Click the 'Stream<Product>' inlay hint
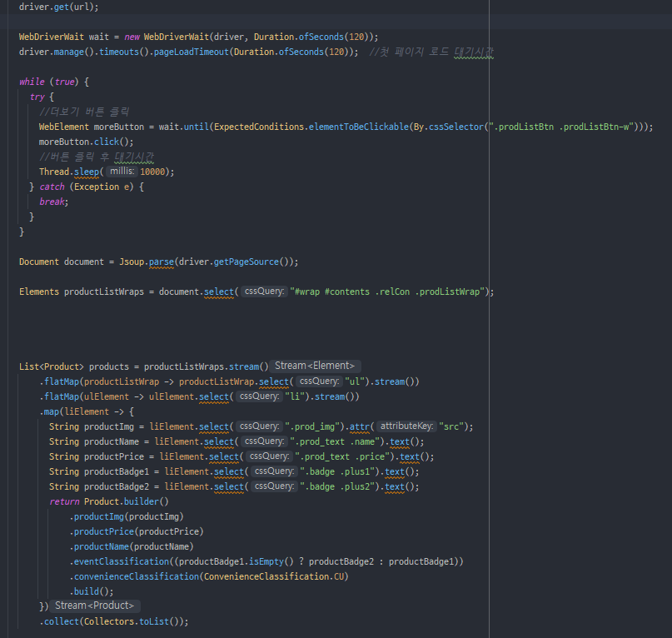 [x=95, y=606]
